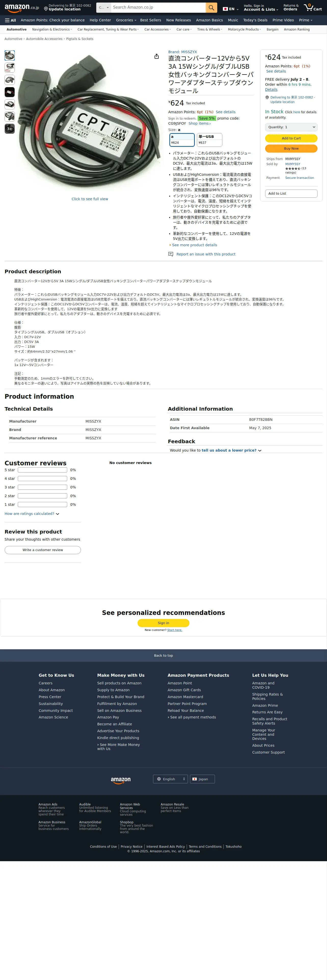327x980 pixels.
Task: Click the Japan flag EN language selector
Action: pos(230,9)
